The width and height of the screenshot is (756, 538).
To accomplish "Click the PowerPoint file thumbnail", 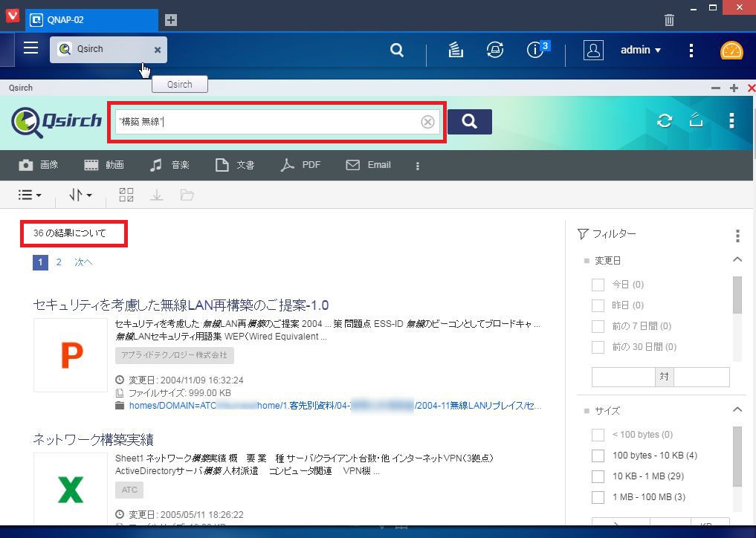I will [x=71, y=354].
